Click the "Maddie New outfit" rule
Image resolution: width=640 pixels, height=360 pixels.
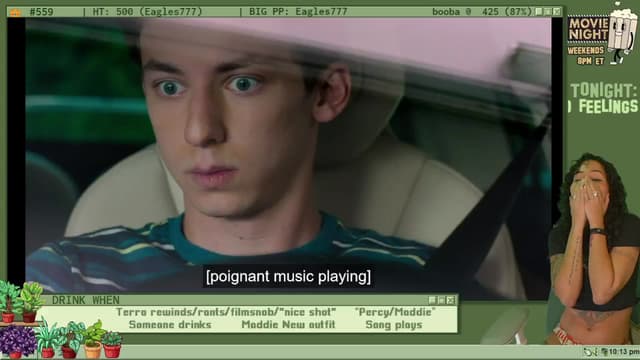[x=288, y=325]
